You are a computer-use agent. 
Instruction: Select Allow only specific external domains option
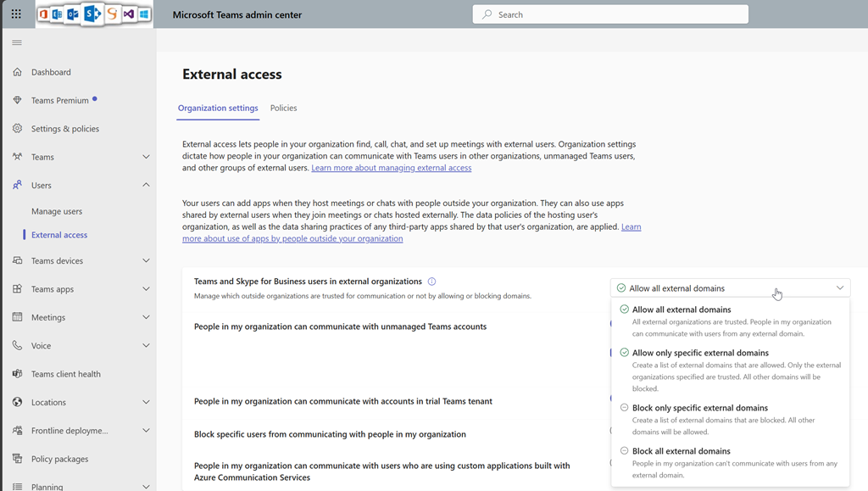click(700, 353)
